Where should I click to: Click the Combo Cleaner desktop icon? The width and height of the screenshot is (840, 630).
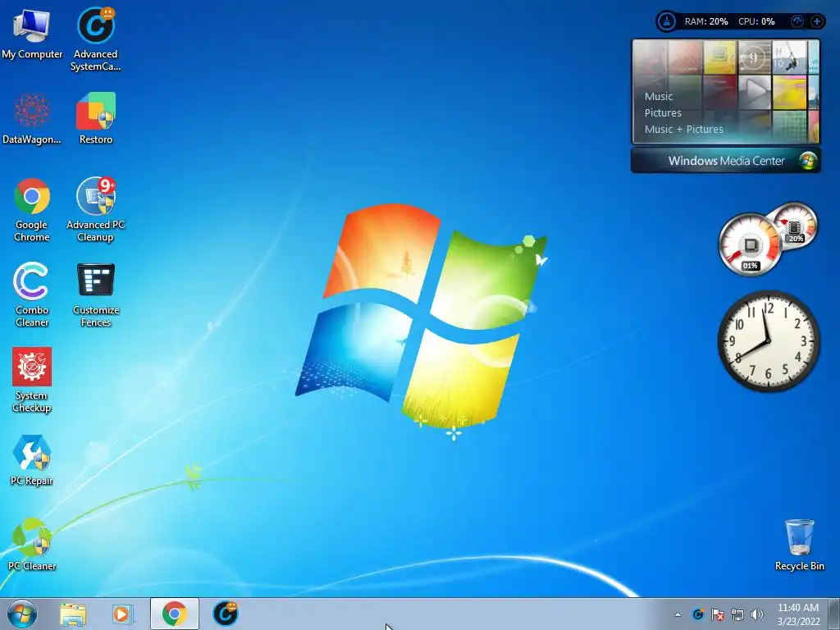click(32, 294)
